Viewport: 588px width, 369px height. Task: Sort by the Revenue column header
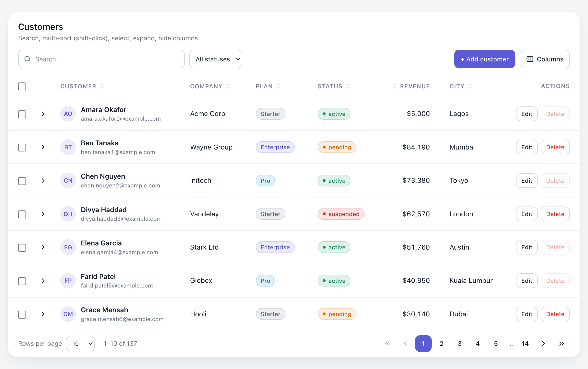point(411,86)
